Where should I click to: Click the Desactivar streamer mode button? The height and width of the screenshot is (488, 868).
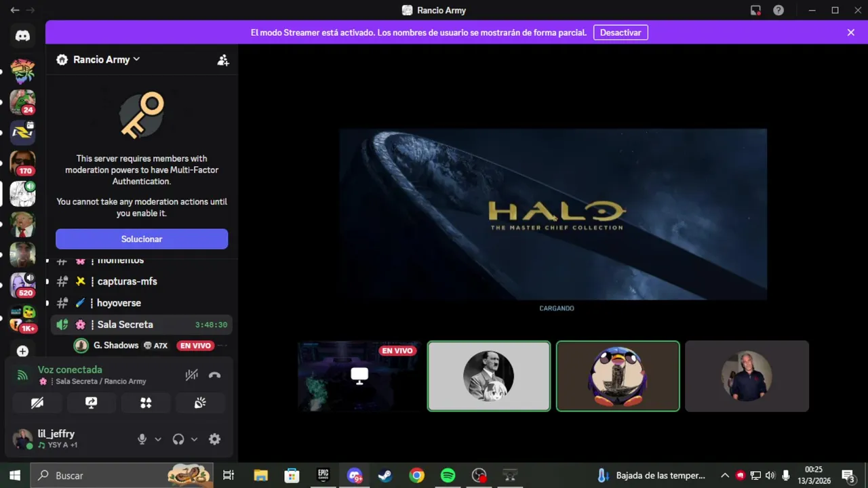click(620, 33)
